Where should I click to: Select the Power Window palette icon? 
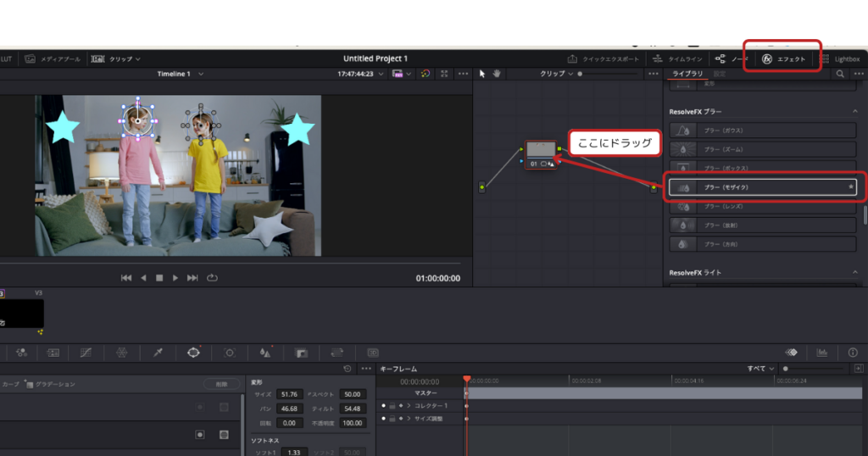(x=193, y=352)
